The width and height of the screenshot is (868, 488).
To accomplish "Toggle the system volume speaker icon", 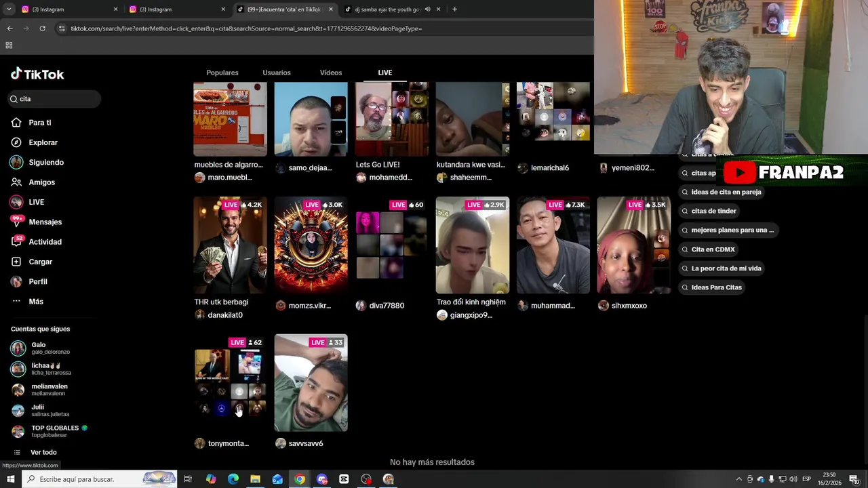I will tap(793, 479).
